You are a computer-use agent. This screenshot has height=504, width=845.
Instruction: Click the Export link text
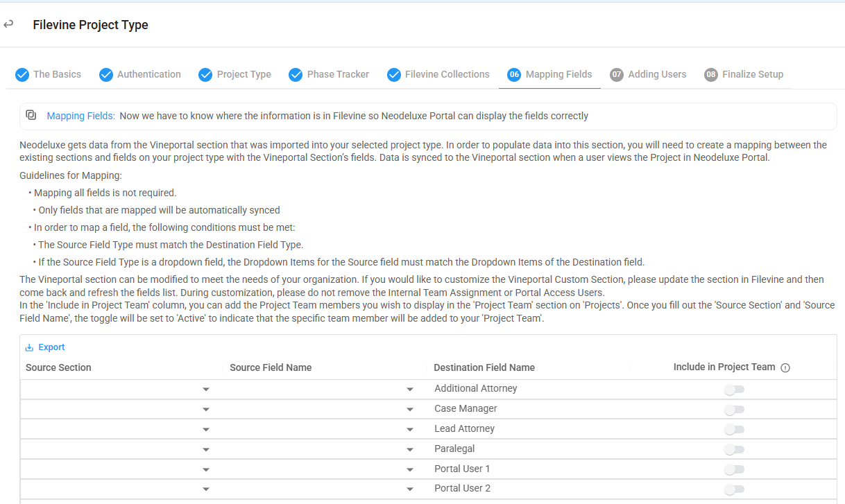click(x=52, y=347)
